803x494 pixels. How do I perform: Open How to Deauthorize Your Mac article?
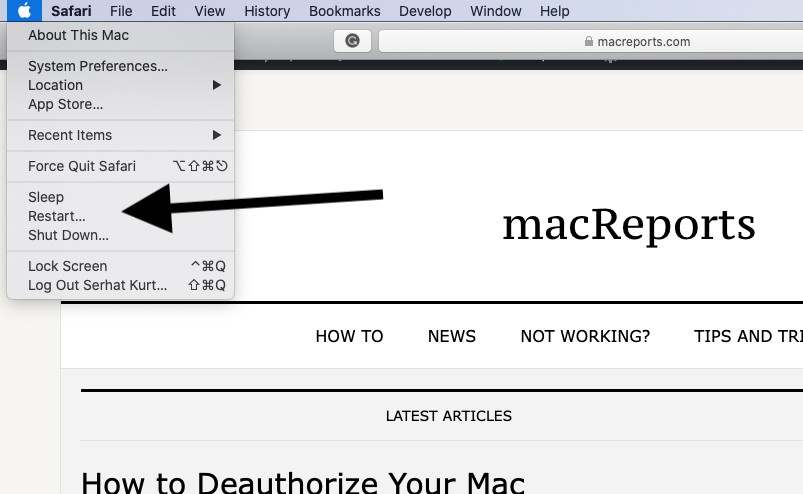(x=303, y=482)
